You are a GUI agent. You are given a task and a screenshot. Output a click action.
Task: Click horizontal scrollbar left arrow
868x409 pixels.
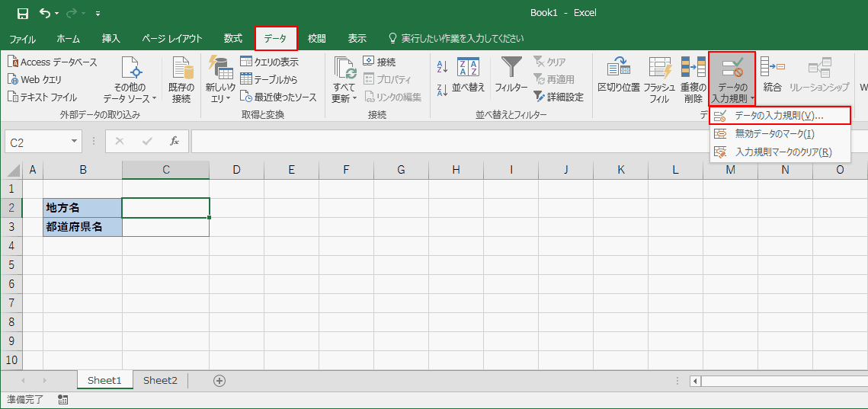[695, 381]
